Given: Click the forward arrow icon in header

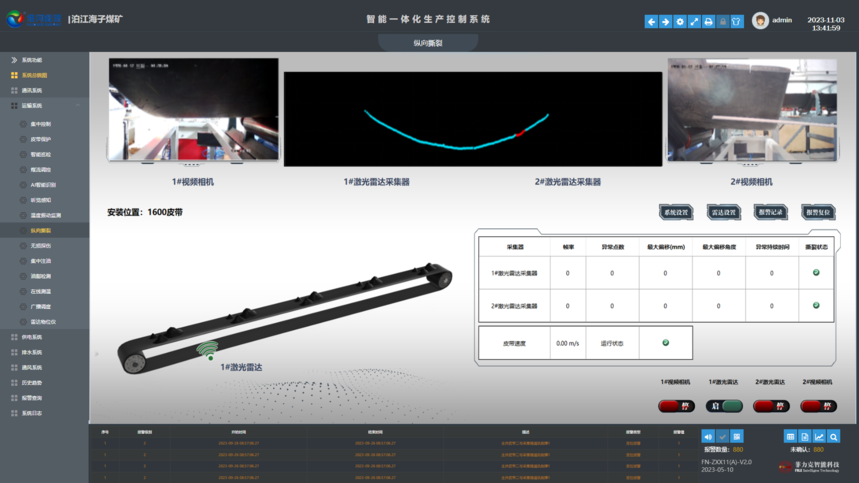Looking at the screenshot, I should [665, 21].
